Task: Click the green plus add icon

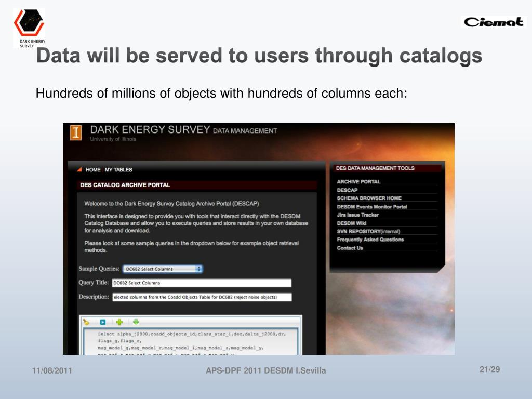Action: pos(119,322)
